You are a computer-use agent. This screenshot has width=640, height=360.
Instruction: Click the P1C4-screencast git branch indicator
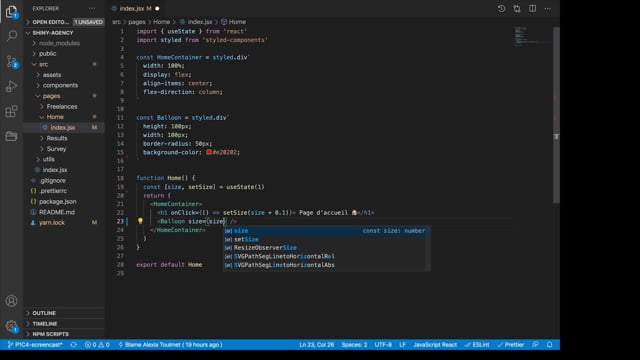[35, 345]
